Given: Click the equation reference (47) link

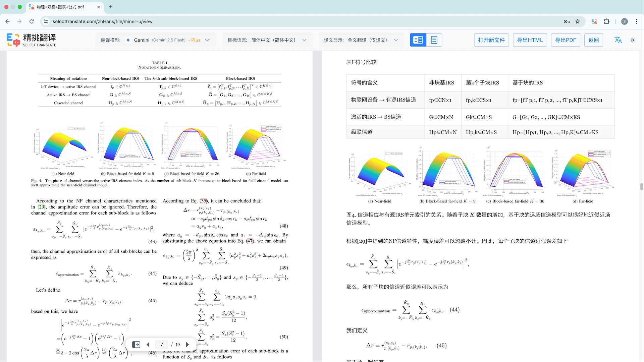Looking at the screenshot, I should pyautogui.click(x=250, y=241).
